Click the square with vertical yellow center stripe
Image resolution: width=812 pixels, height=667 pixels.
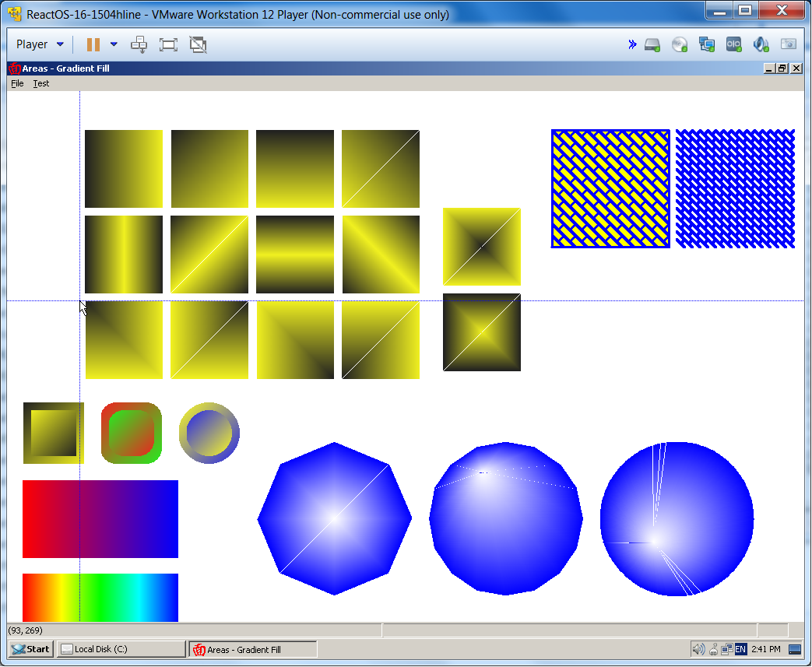[124, 255]
